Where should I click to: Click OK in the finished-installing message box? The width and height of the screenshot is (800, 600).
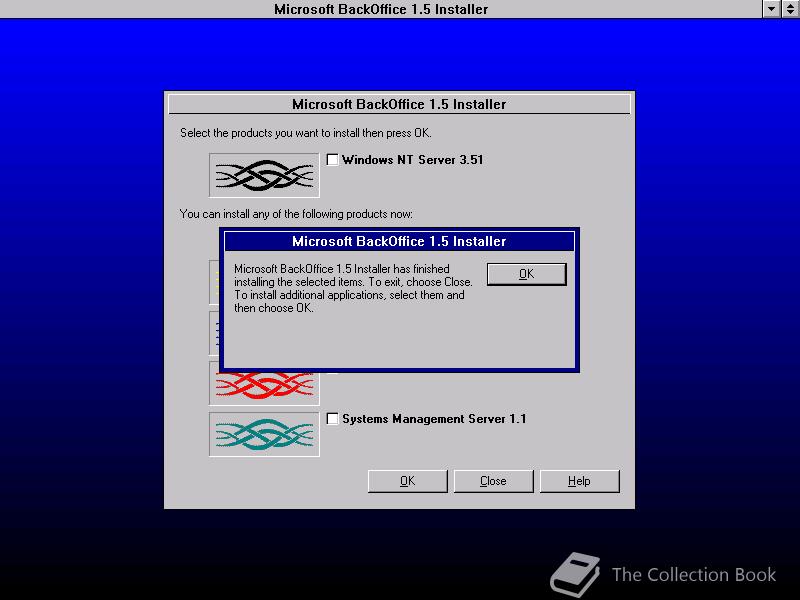click(x=527, y=274)
